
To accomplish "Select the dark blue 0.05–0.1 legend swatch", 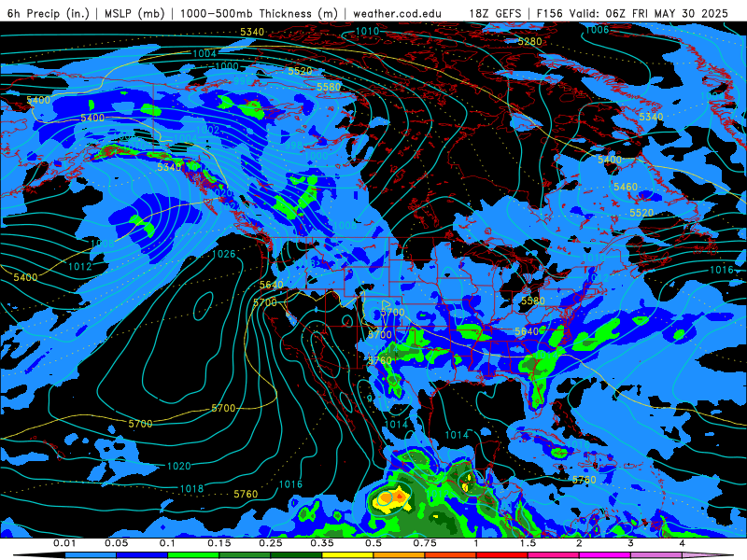I will pos(142,555).
